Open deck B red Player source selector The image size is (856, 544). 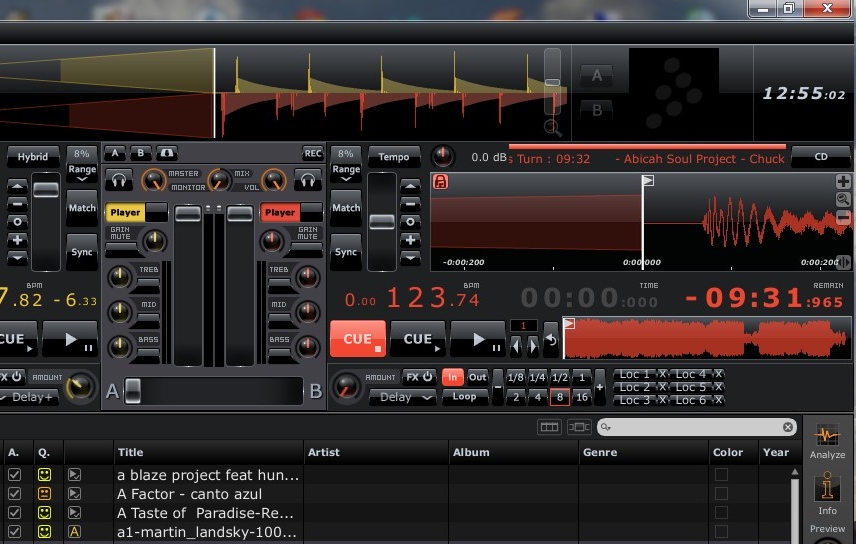(280, 212)
